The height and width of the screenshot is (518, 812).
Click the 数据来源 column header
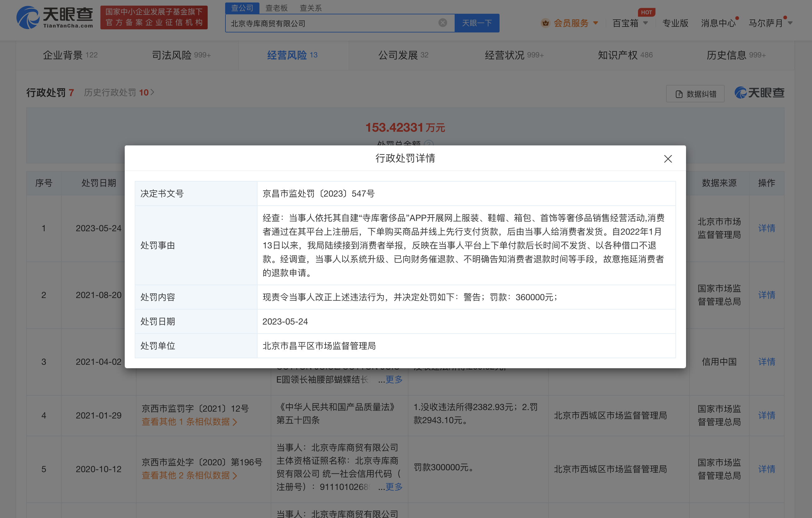click(x=719, y=183)
